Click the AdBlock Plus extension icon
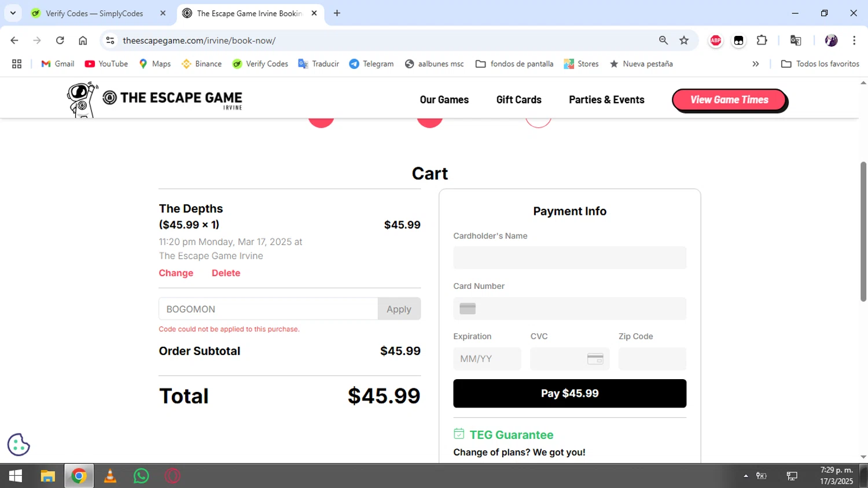The width and height of the screenshot is (868, 488). [716, 41]
